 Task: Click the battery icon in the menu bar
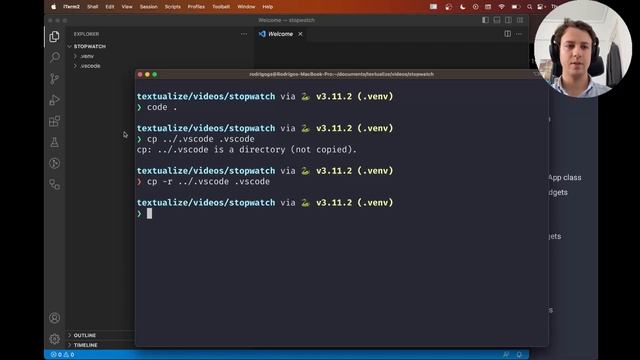pos(516,7)
